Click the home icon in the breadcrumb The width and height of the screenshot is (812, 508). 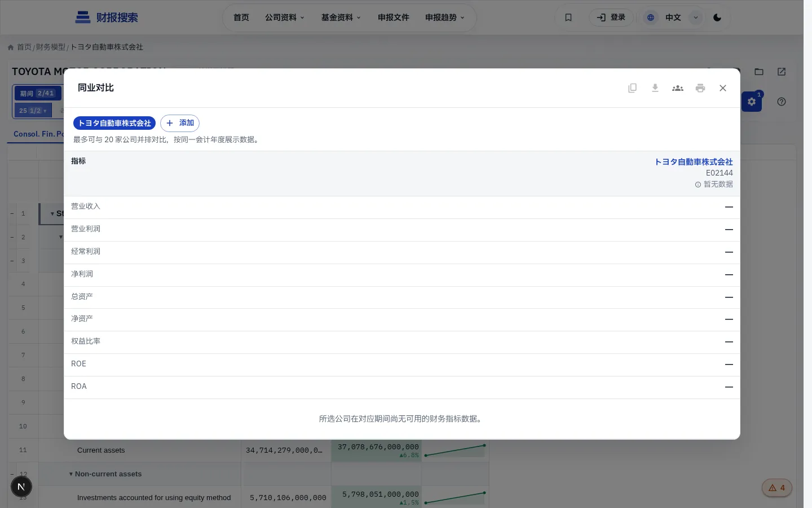coord(11,47)
